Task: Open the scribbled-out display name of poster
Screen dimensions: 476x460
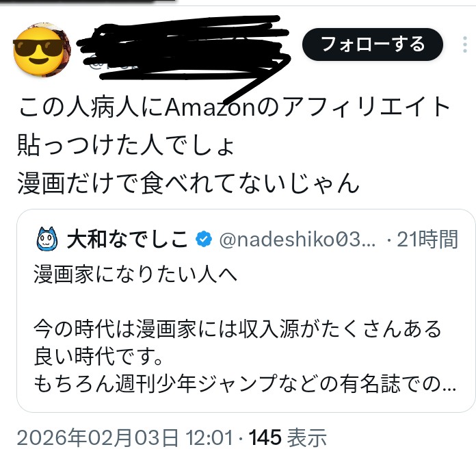Action: click(x=182, y=38)
